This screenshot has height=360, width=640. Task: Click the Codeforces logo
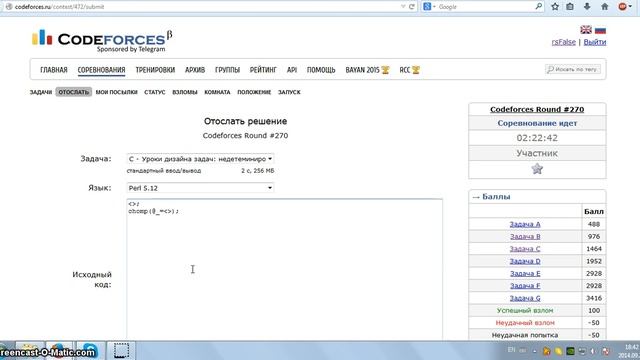102,41
